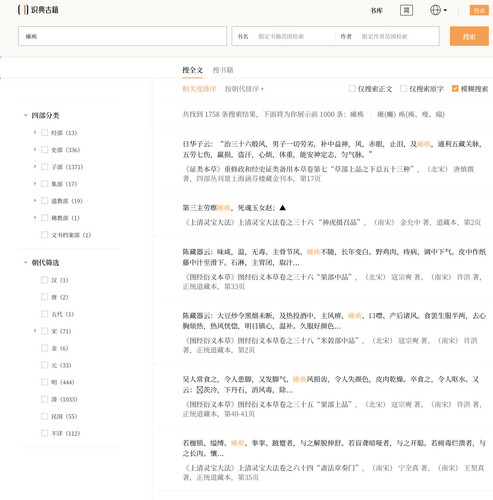This screenshot has width=493, height=500.
Task: Check the 文书档案部 (1) checkbox
Action: (x=44, y=235)
